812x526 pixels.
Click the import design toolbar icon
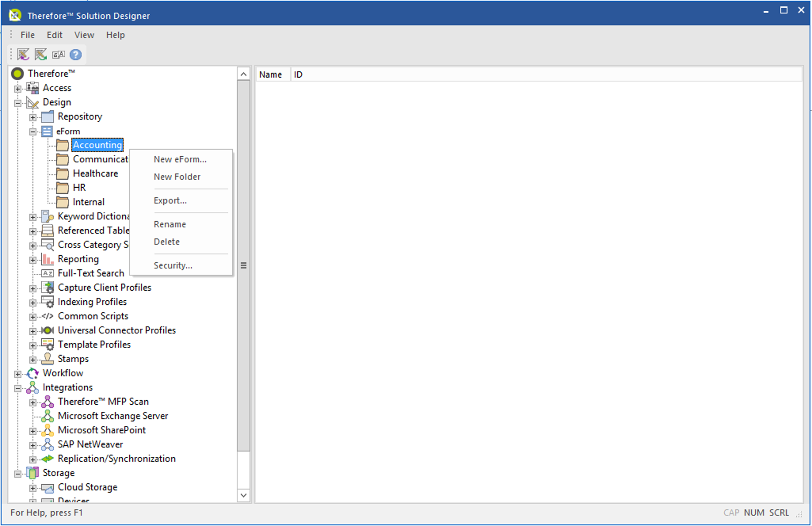pos(23,54)
